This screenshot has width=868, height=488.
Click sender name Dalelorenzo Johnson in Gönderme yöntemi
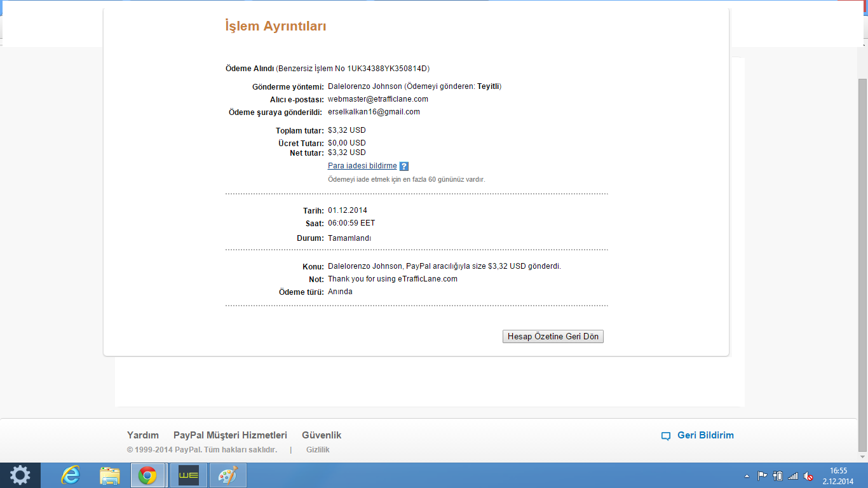pyautogui.click(x=365, y=86)
